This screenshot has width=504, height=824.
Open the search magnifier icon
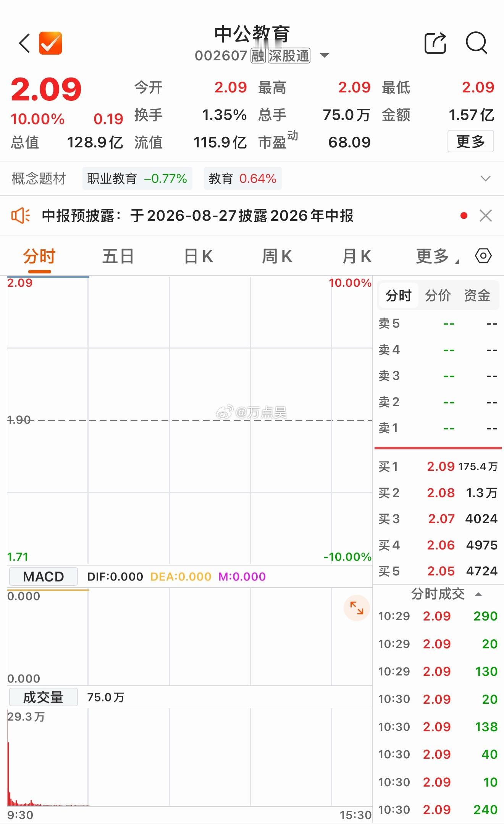477,43
